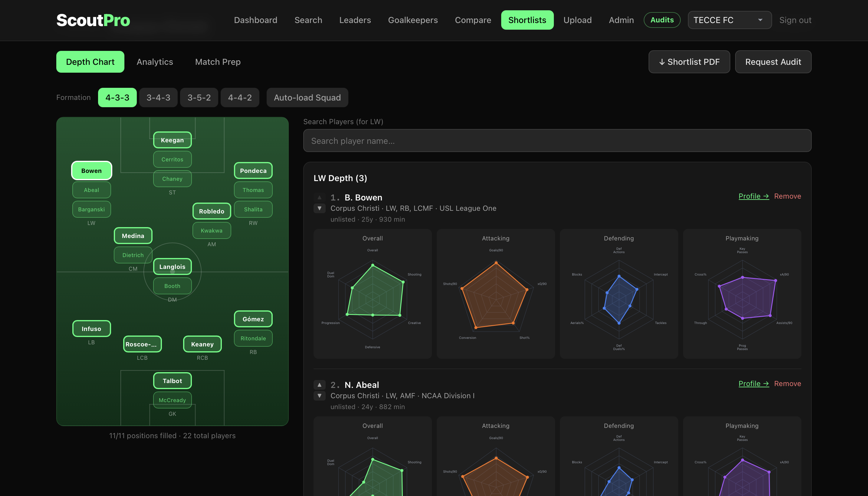Image resolution: width=868 pixels, height=496 pixels.
Task: Select Thomas under RW on the pitch
Action: [x=253, y=190]
